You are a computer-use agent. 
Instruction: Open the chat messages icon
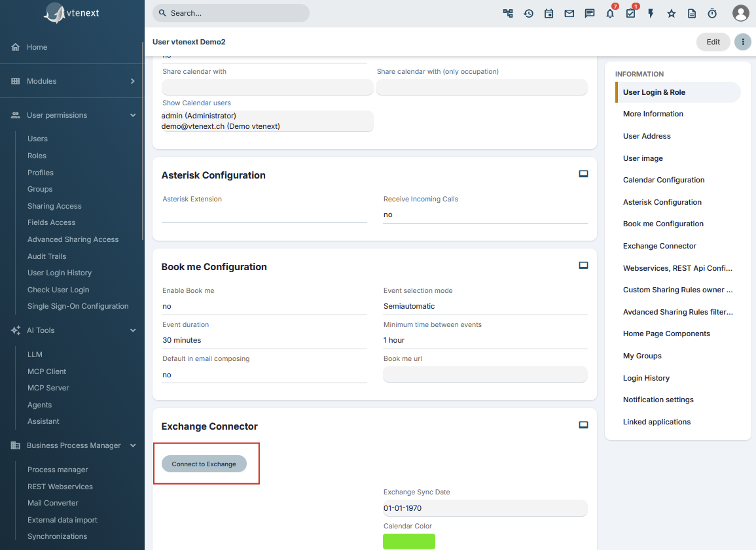590,14
